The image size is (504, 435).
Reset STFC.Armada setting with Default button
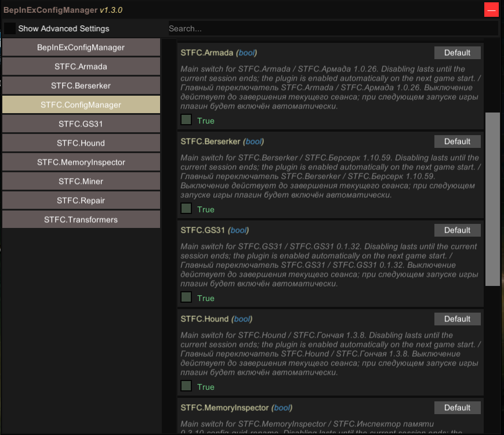click(x=458, y=53)
